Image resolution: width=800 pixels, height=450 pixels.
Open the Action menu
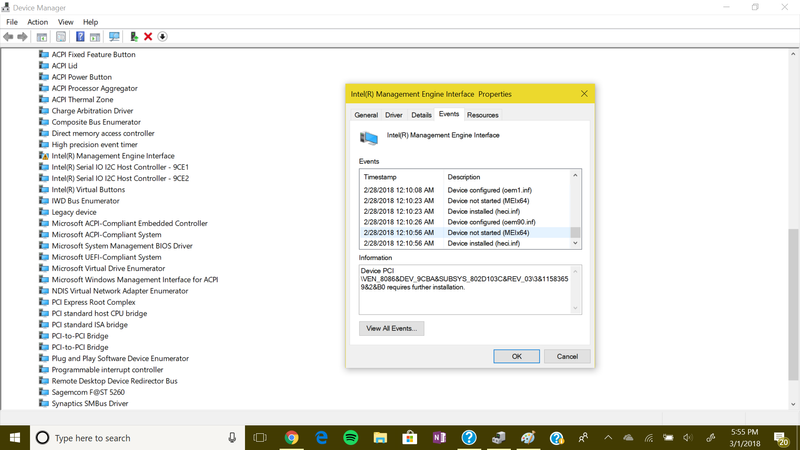37,22
